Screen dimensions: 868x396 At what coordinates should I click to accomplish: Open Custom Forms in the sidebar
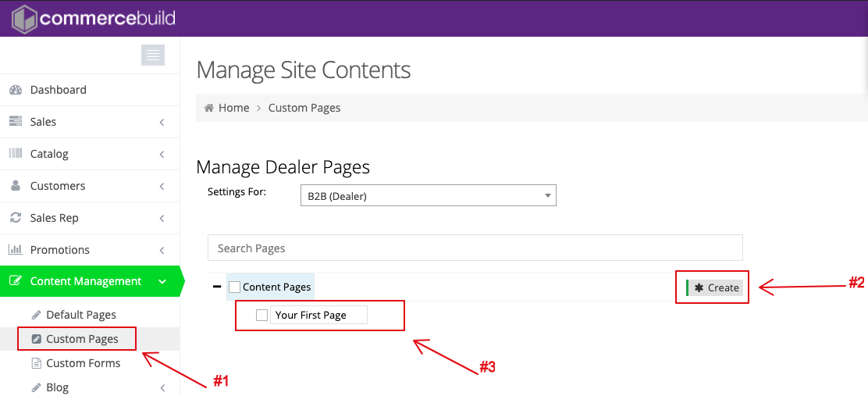click(83, 363)
